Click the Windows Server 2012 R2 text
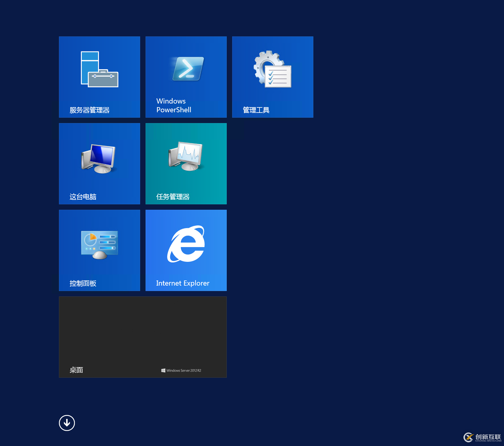 pyautogui.click(x=184, y=370)
